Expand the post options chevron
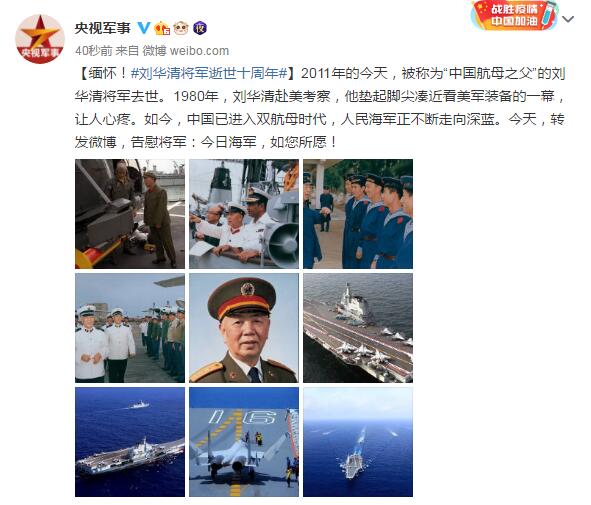The height and width of the screenshot is (505, 591). 568,19
